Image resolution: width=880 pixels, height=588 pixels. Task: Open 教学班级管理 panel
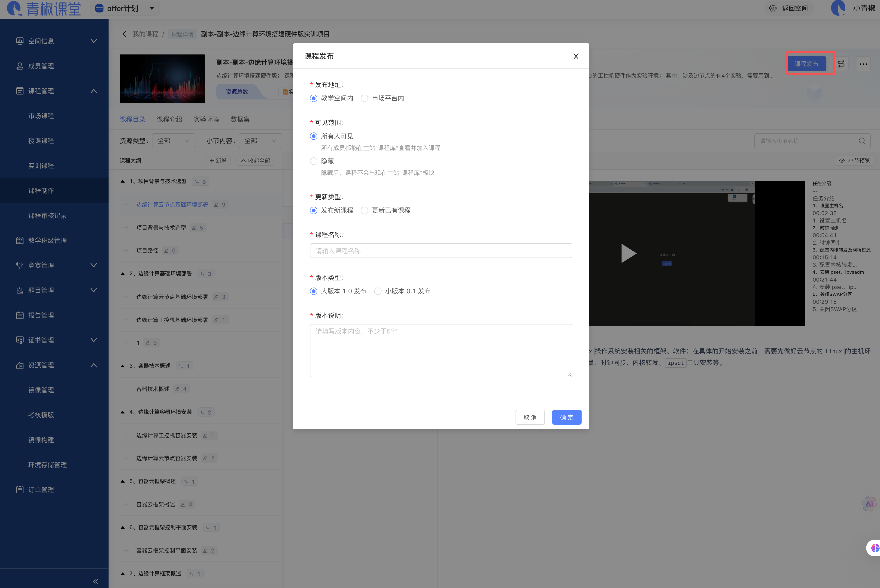[x=47, y=240]
